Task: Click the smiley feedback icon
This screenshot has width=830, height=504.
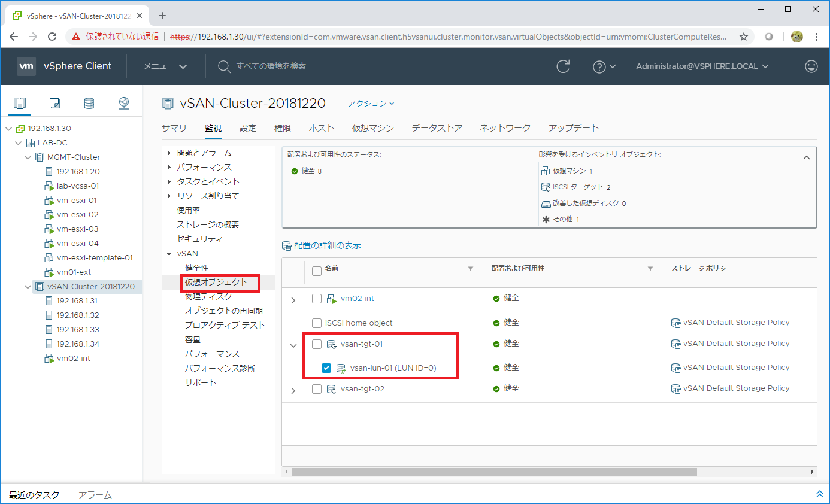Action: click(x=811, y=66)
